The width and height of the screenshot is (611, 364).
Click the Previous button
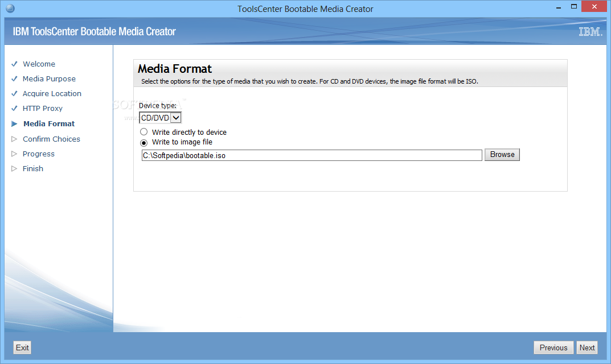pos(553,348)
